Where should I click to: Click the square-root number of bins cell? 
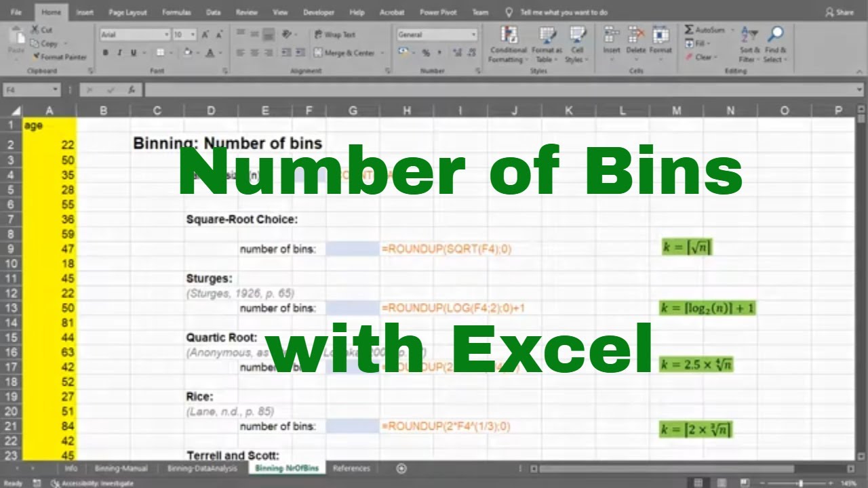(x=352, y=249)
